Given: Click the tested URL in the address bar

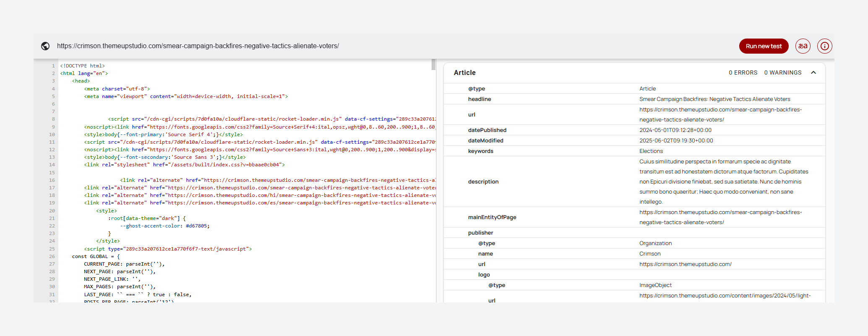Looking at the screenshot, I should tap(198, 46).
